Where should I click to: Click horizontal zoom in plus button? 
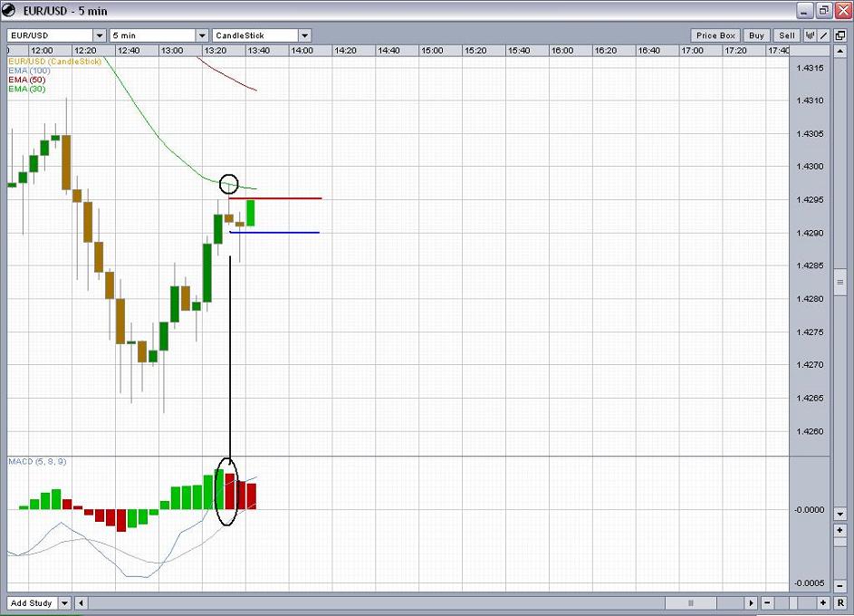pyautogui.click(x=823, y=602)
